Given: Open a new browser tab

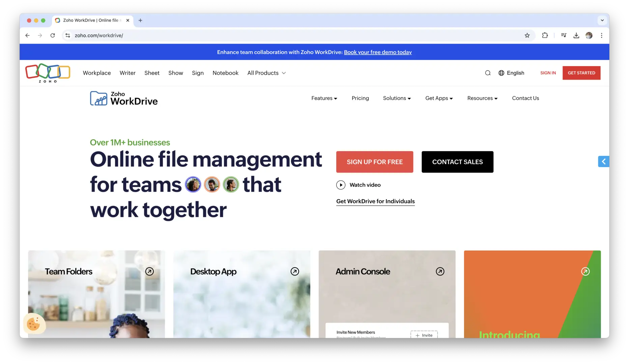Looking at the screenshot, I should coord(140,21).
